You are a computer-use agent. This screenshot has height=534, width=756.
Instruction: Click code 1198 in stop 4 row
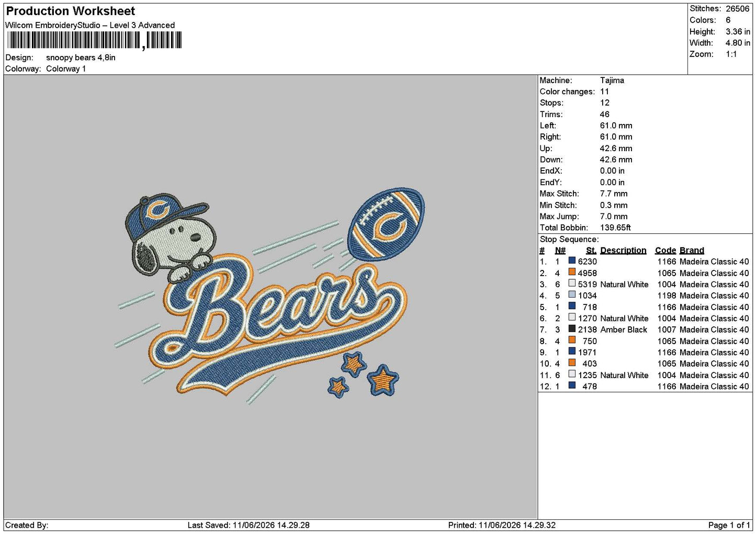pos(667,296)
